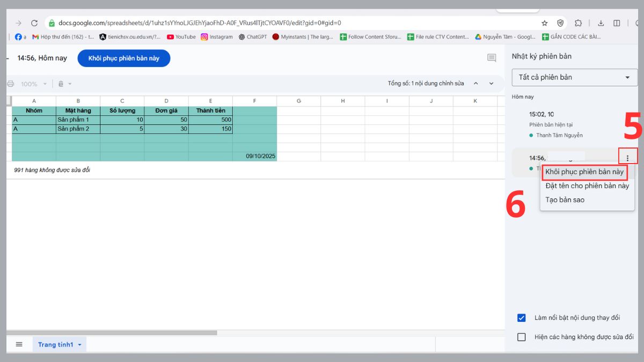Screen dimensions: 644x362
Task: Open browser downloads icon
Action: 601,23
